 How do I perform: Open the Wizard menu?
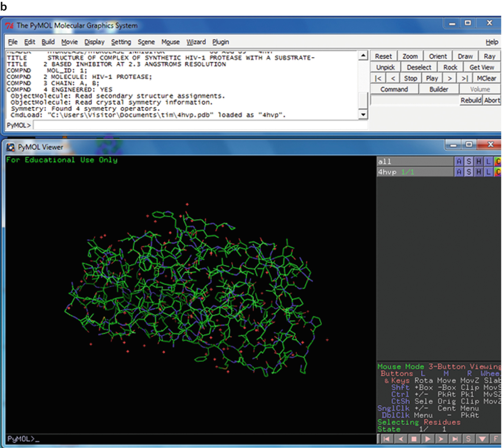[196, 42]
